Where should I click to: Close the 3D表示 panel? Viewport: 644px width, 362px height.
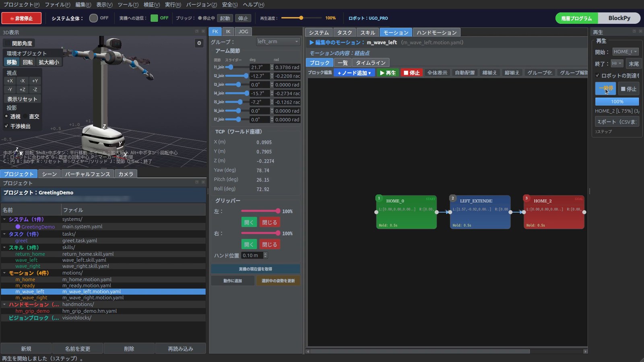tap(203, 31)
